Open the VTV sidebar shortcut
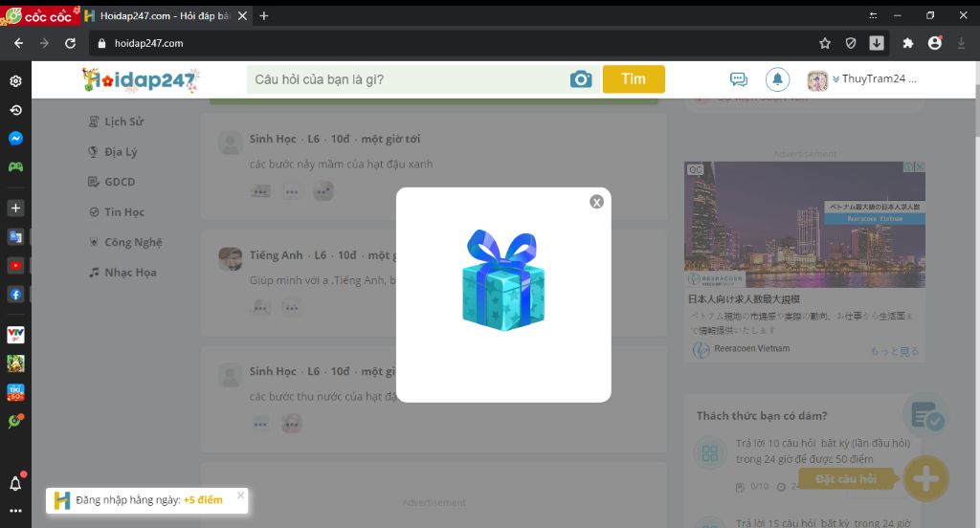 pyautogui.click(x=15, y=335)
